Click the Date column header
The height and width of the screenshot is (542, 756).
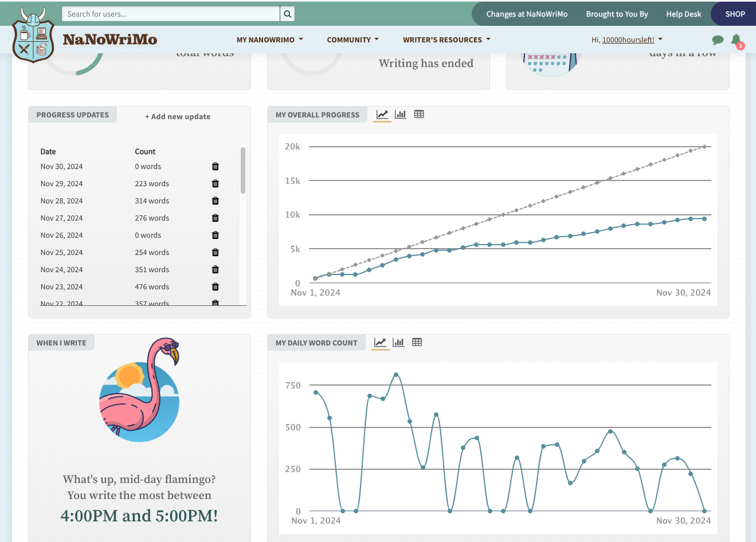click(x=48, y=151)
